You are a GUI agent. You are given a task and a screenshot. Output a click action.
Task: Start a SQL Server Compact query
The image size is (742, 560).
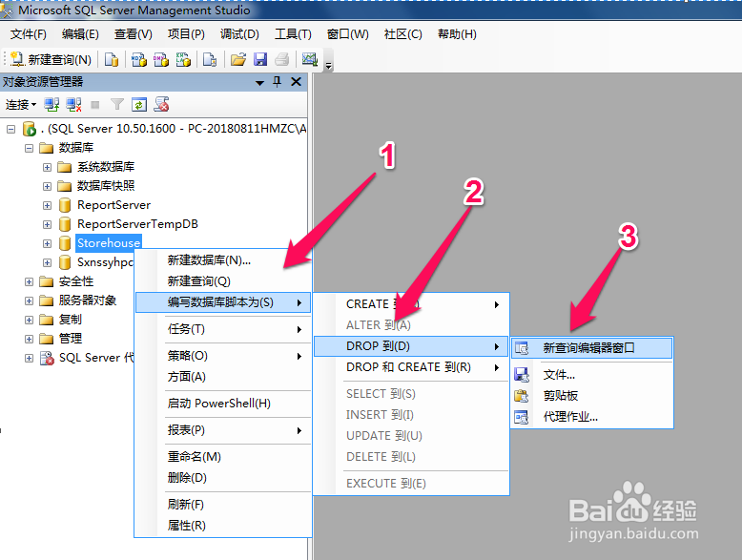tap(210, 60)
